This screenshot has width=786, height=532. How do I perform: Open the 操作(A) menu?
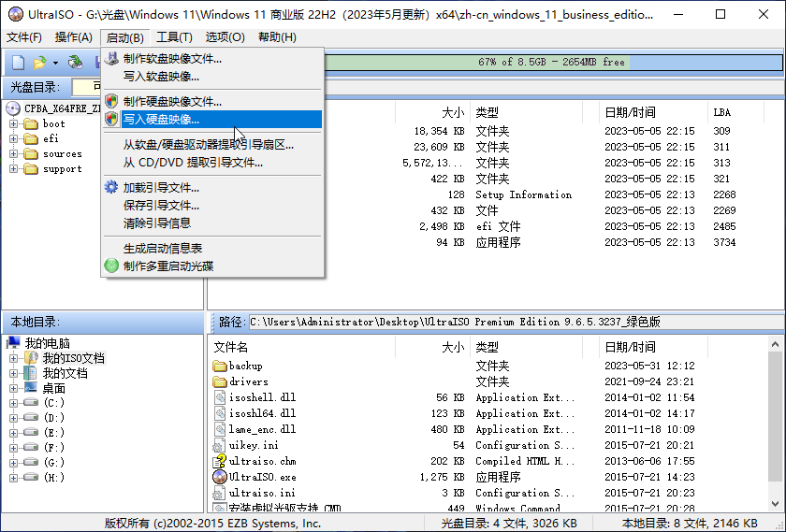pos(74,37)
